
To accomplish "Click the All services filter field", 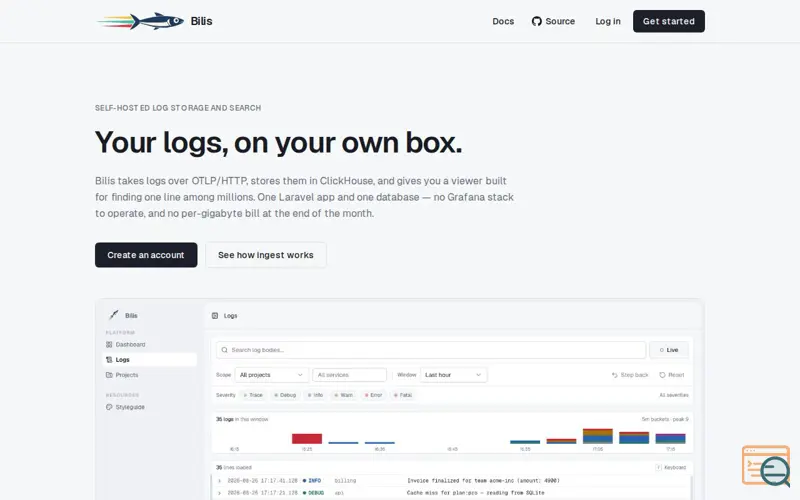I will click(x=349, y=375).
